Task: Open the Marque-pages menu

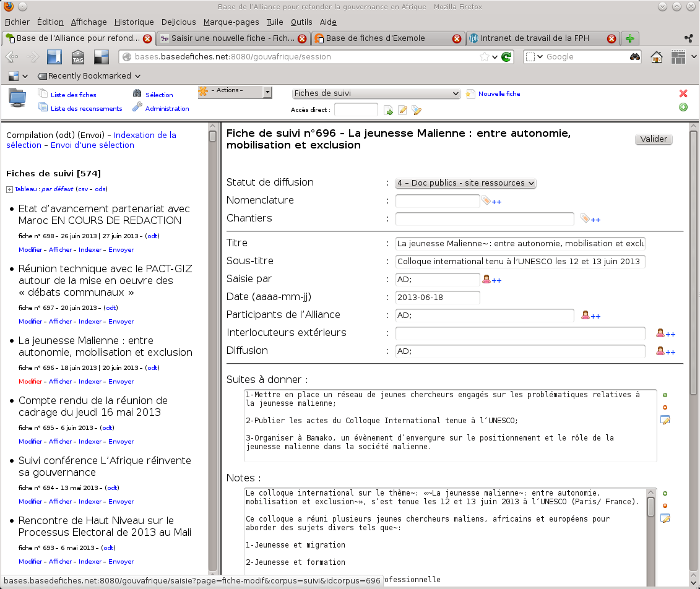Action: click(x=231, y=22)
